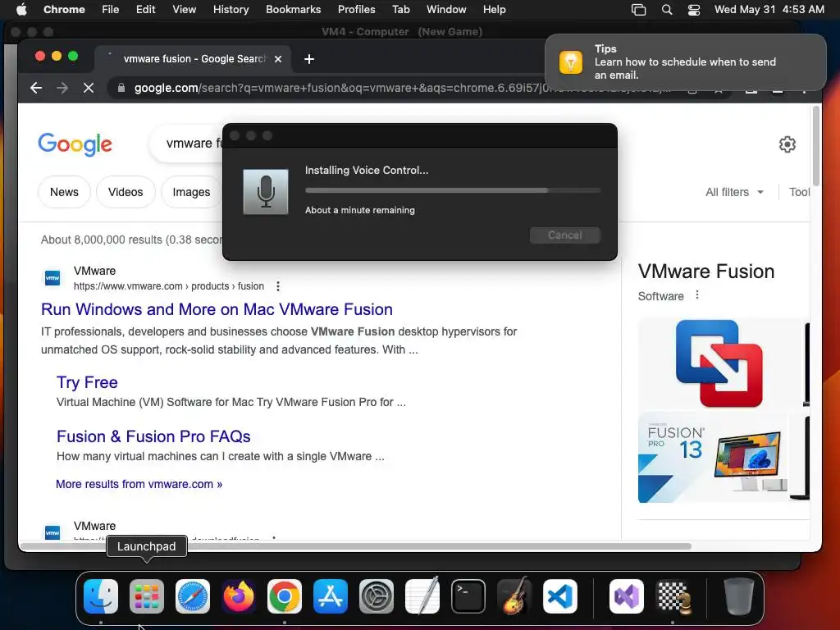Open Launchpad in the dock
This screenshot has width=840, height=630.
[x=147, y=596]
